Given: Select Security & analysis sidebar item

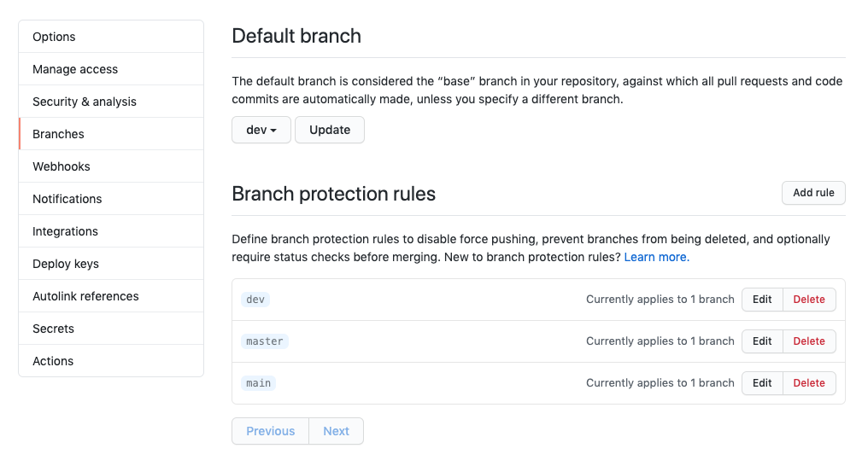Looking at the screenshot, I should click(85, 102).
